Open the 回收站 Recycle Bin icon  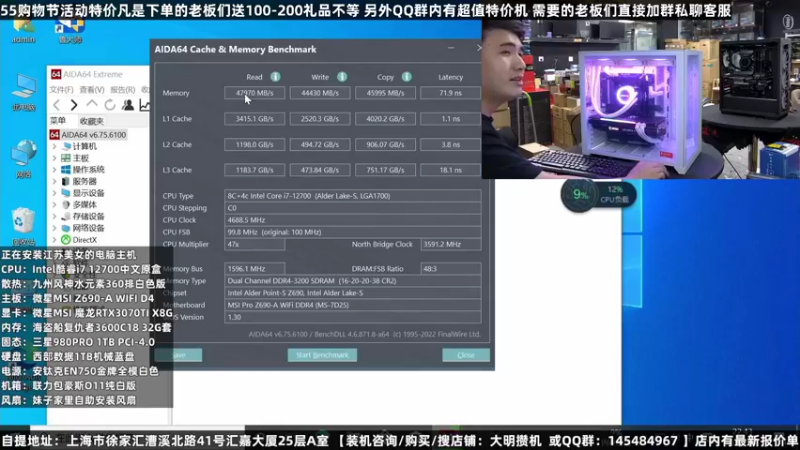pyautogui.click(x=23, y=227)
